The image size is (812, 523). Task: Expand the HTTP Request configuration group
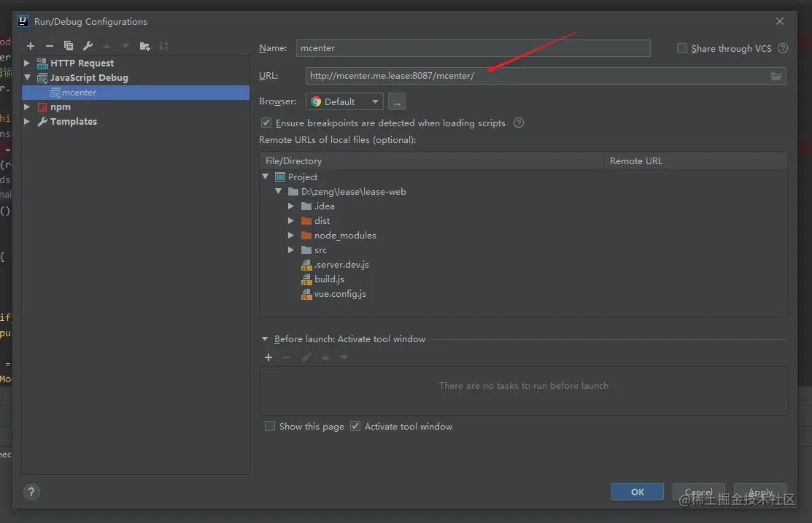27,63
